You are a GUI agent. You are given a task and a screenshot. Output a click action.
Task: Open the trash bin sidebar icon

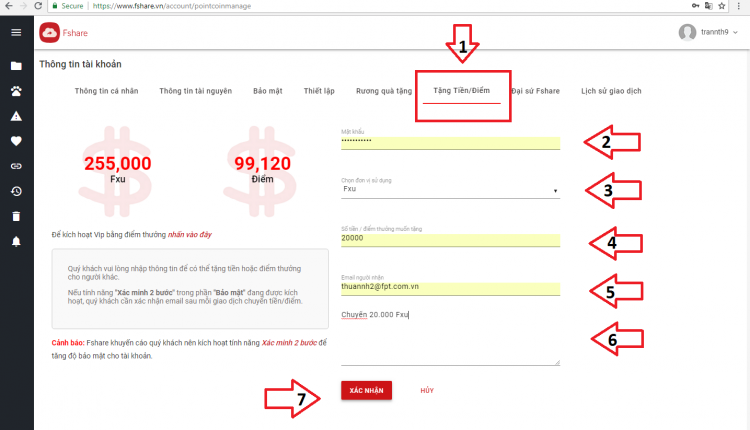(x=16, y=216)
